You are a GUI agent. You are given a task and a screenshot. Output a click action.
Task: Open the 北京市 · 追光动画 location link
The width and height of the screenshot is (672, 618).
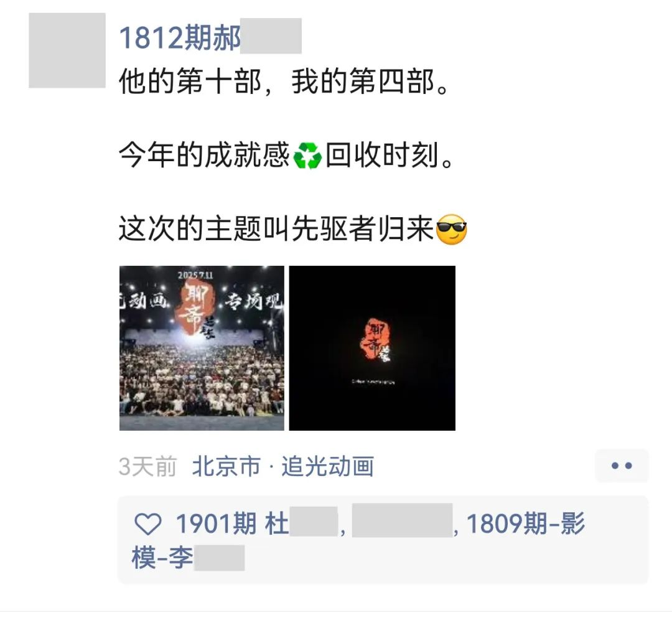[283, 466]
